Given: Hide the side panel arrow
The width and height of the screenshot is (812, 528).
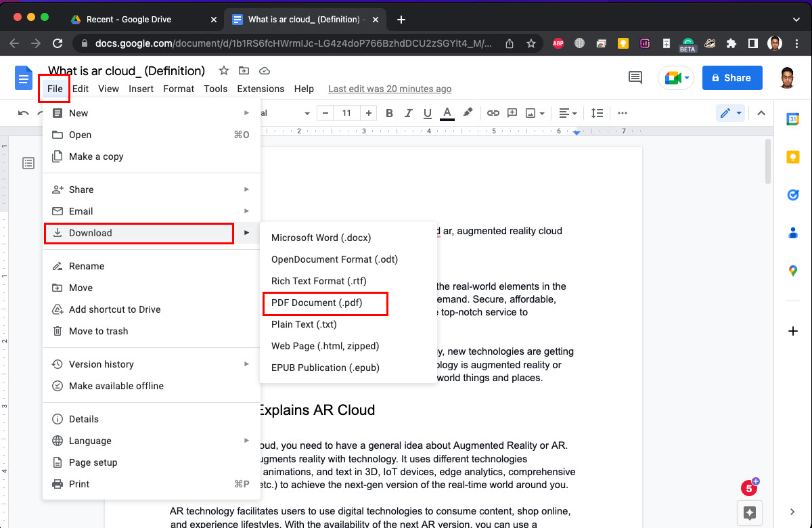Looking at the screenshot, I should click(792, 512).
